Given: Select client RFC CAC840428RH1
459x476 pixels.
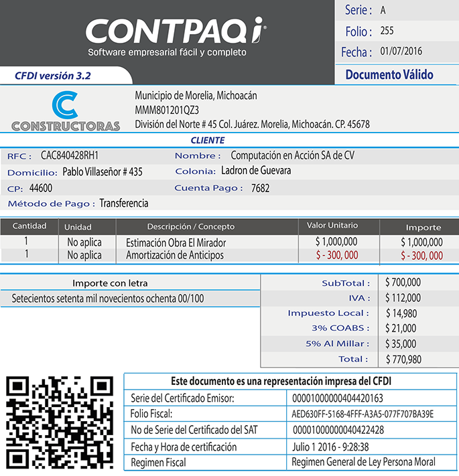Looking at the screenshot, I should click(70, 155).
